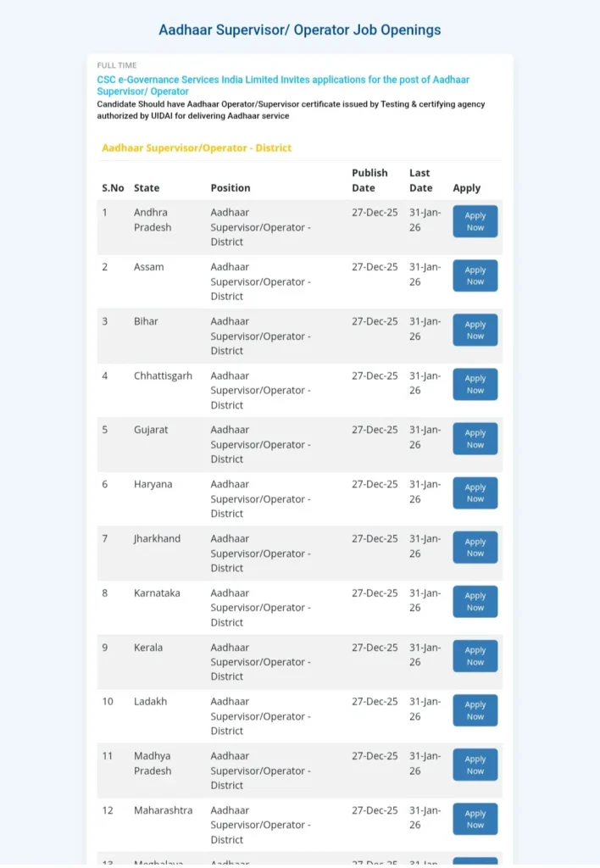600x868 pixels.
Task: Apply for the Jharkhand district post
Action: [x=475, y=547]
